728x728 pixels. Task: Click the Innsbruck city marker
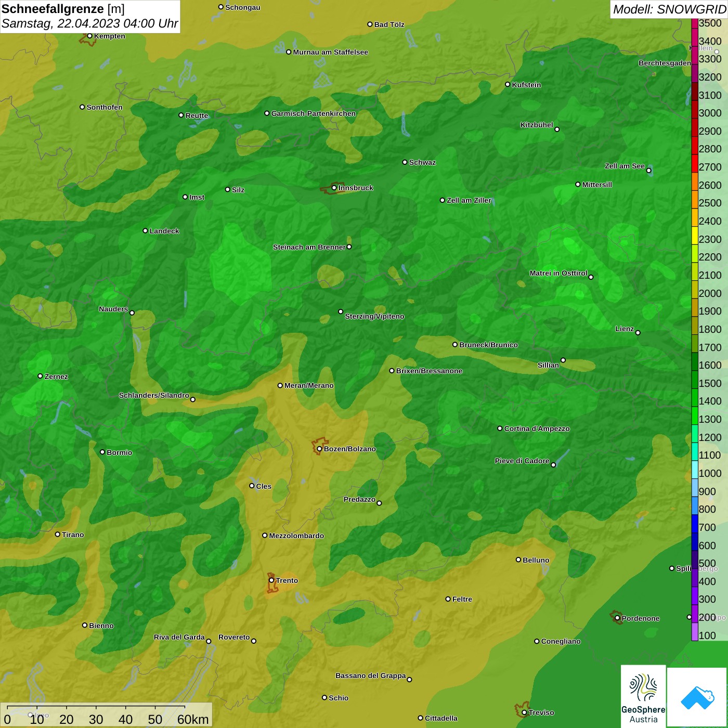[334, 188]
